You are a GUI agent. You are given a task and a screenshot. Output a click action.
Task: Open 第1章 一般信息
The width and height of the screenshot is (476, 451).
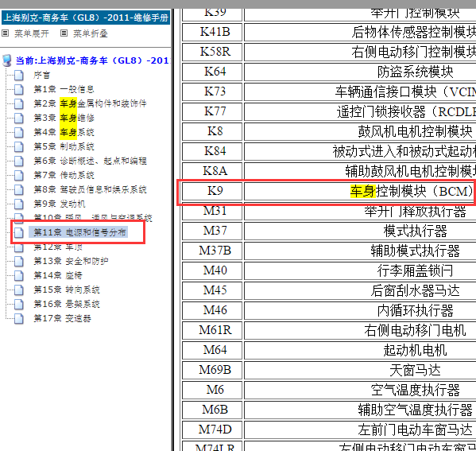tap(64, 89)
